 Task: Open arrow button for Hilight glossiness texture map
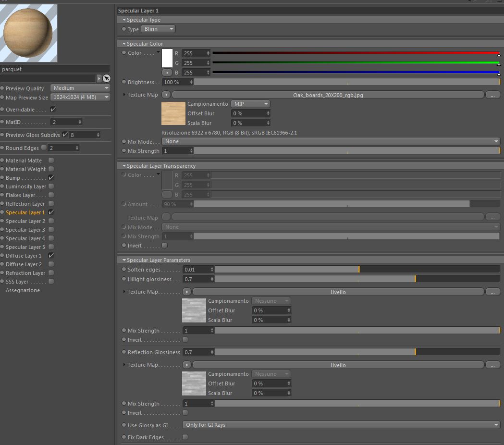click(187, 292)
